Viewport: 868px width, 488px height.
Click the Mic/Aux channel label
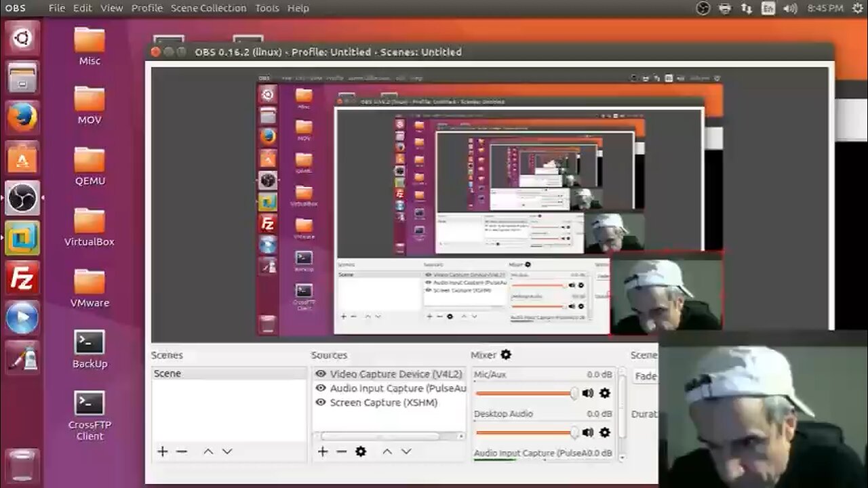490,375
